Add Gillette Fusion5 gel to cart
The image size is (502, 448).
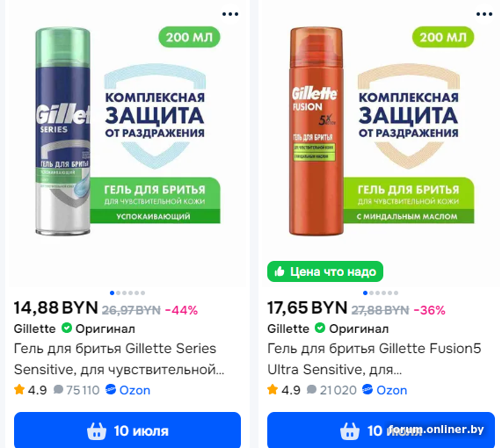381,430
